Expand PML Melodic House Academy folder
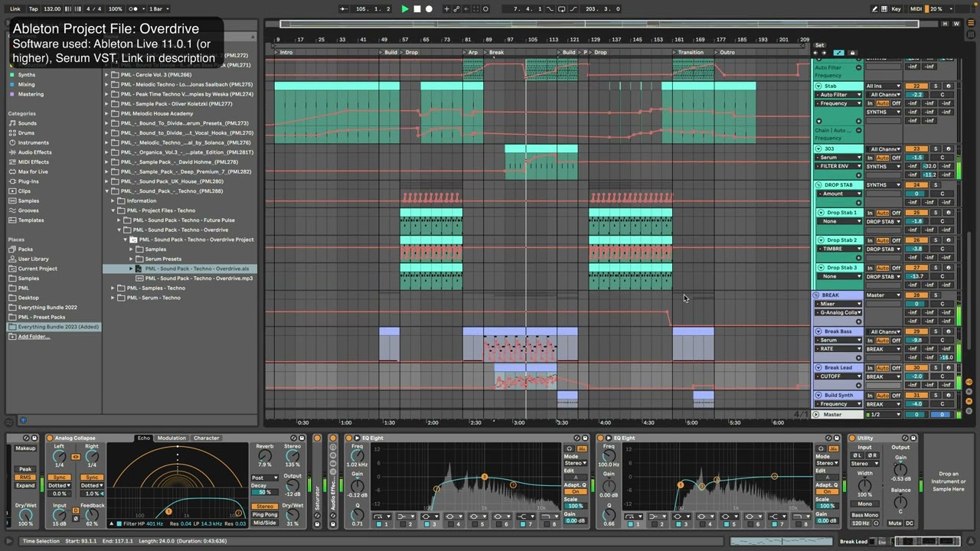 tap(107, 113)
